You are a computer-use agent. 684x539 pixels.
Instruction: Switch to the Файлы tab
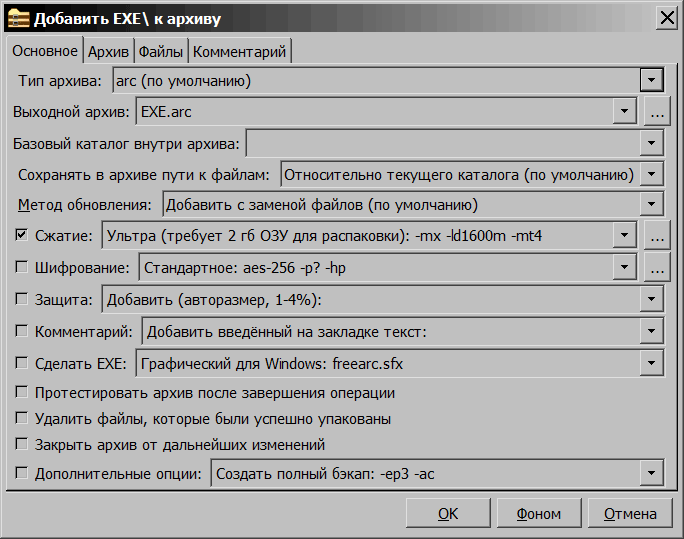[160, 51]
